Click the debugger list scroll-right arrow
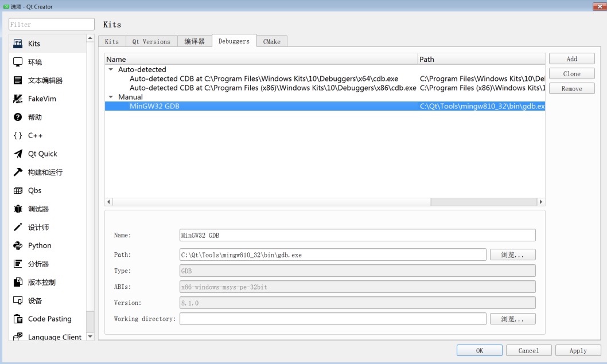The height and width of the screenshot is (364, 607). pyautogui.click(x=541, y=202)
